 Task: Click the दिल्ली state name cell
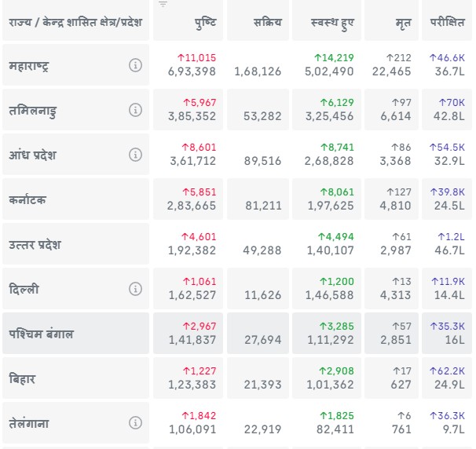[x=24, y=289]
